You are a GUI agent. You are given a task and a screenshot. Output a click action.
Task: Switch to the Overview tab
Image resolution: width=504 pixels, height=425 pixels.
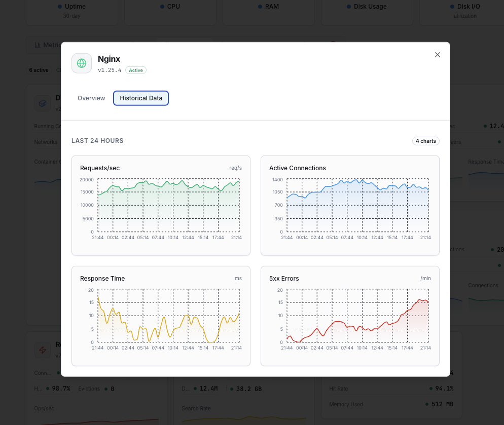point(91,98)
